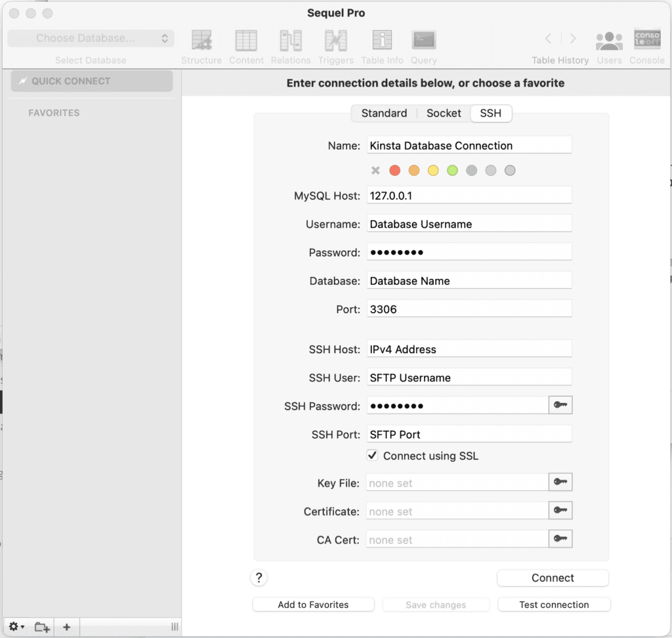Click the new folder icon at bottom left
672x638 pixels.
pos(41,627)
